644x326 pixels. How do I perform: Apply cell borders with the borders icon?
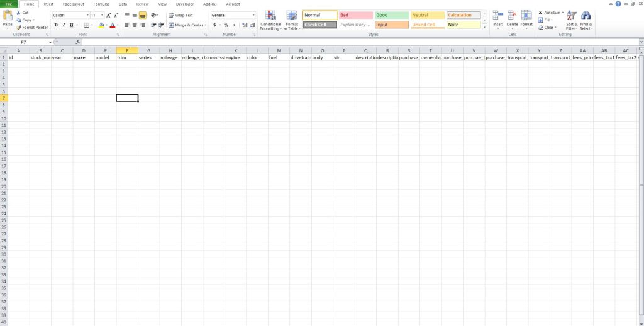tap(86, 25)
